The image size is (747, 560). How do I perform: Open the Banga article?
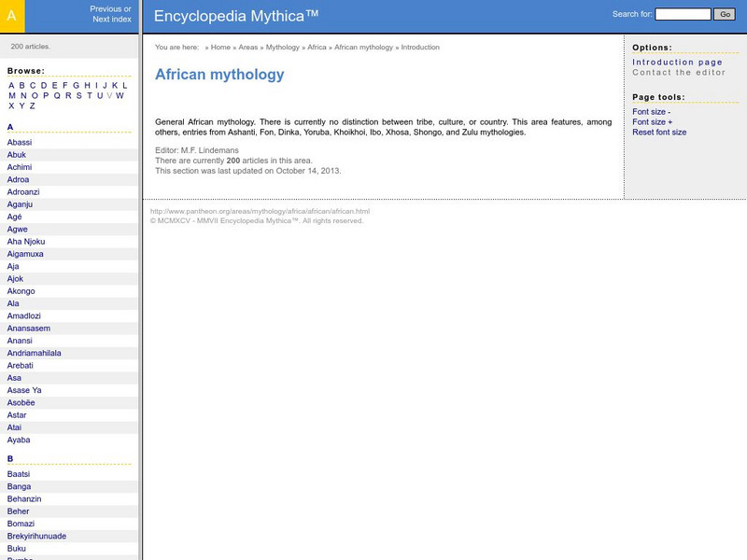point(19,486)
